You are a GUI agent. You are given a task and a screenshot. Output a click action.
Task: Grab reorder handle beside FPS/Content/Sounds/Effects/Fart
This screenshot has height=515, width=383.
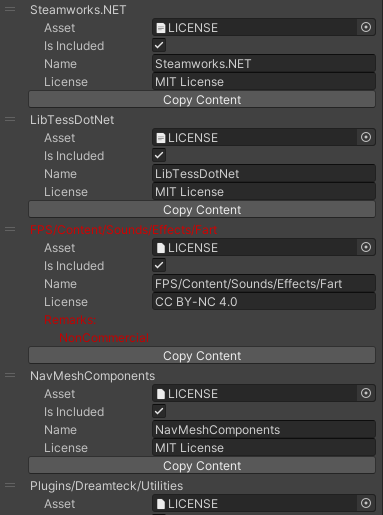[10, 229]
